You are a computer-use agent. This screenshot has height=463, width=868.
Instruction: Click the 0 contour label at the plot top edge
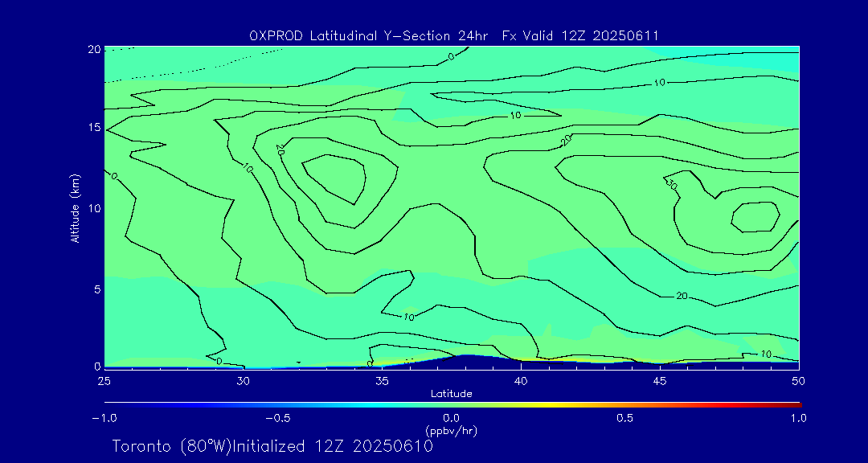(451, 56)
